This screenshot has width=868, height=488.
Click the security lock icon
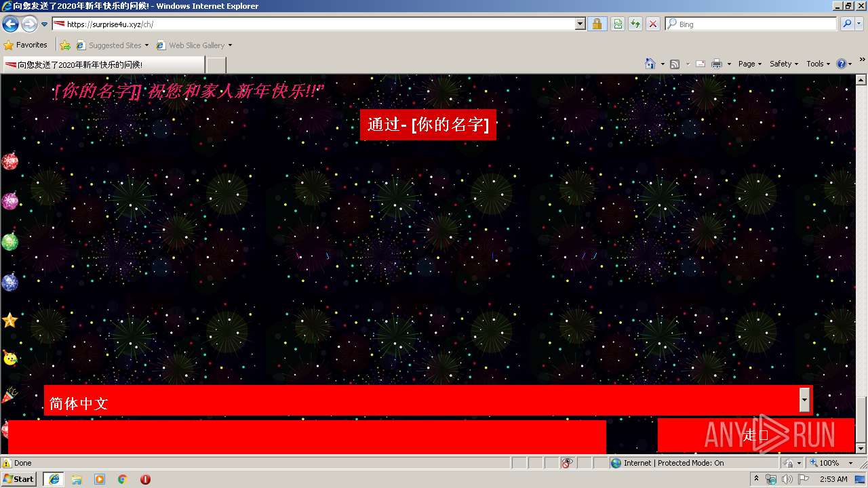(597, 24)
